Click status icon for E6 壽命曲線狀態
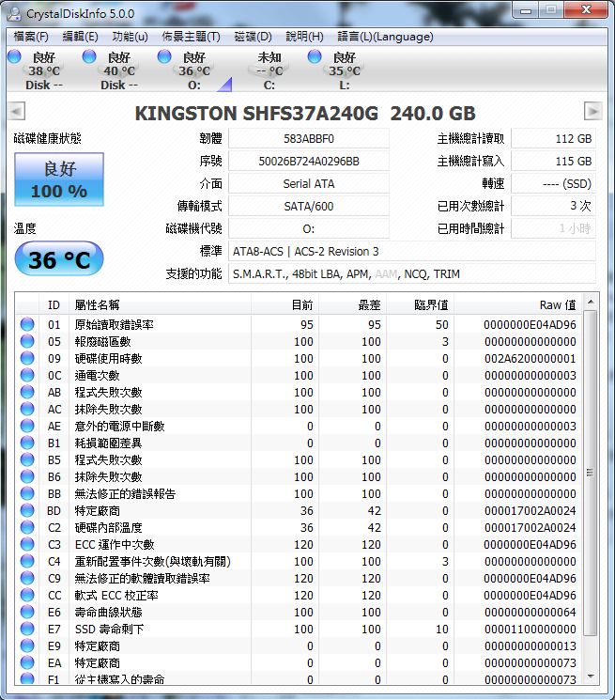 coord(27,612)
